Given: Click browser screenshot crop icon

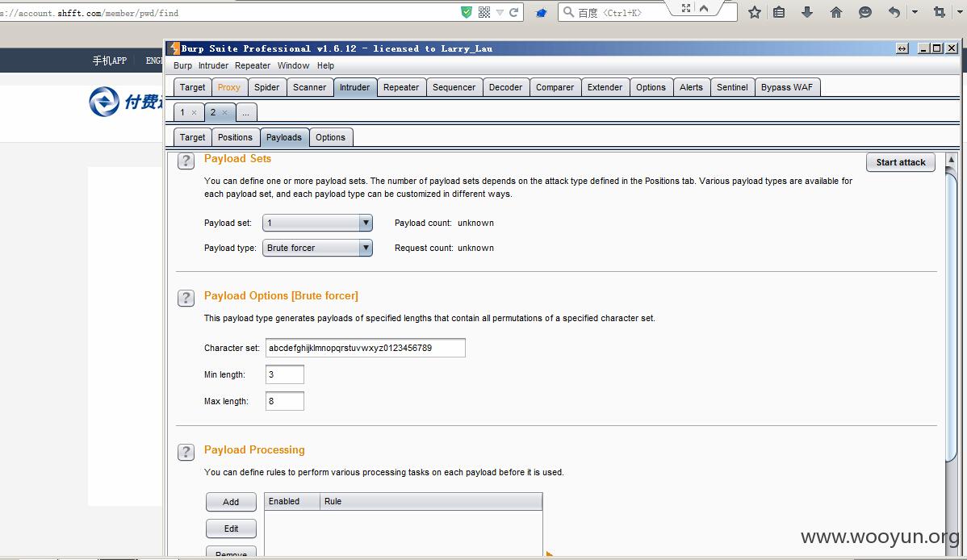Looking at the screenshot, I should [x=940, y=12].
